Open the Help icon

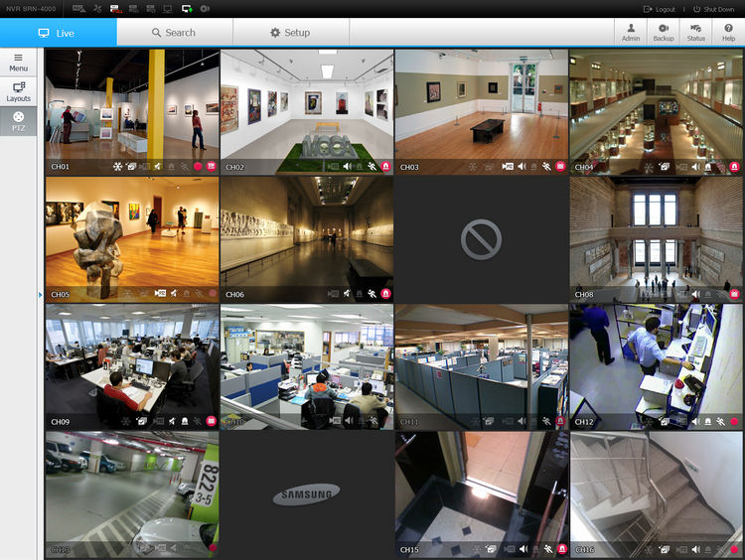[728, 32]
